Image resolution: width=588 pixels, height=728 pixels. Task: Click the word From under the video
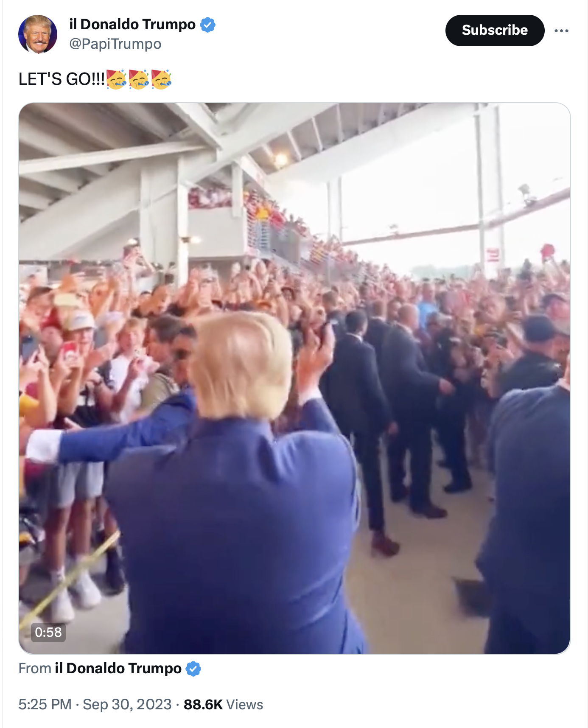click(x=35, y=669)
